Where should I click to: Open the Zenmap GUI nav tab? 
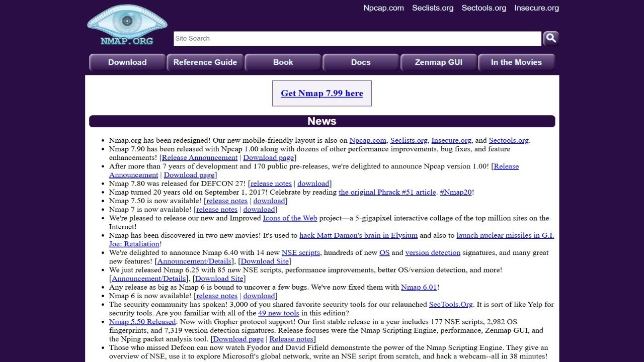(439, 62)
